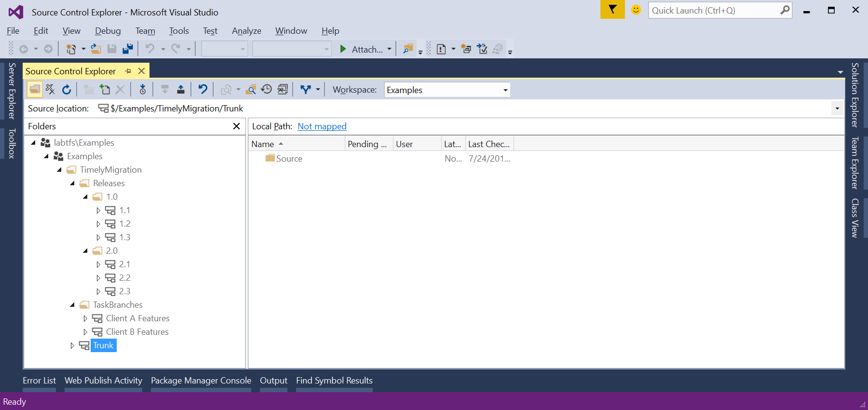
Task: Toggle the Folders pane button
Action: click(35, 89)
